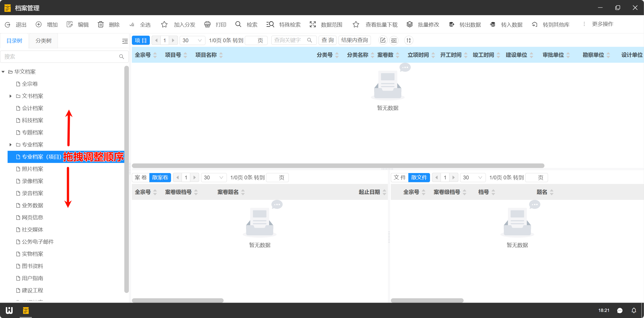Click the 查询 button
The height and width of the screenshot is (318, 644).
[x=327, y=40]
